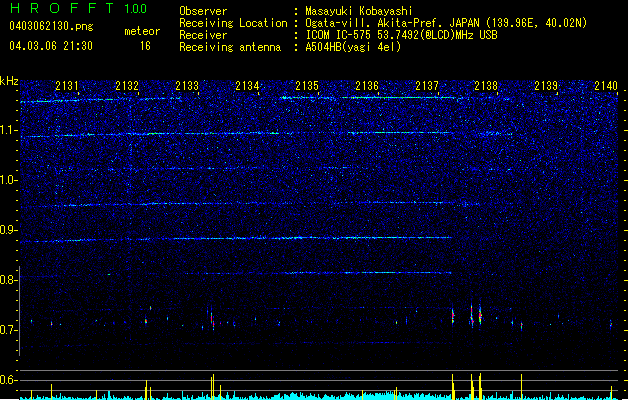Click the A504HB(yagi 4el) antenna text
The width and height of the screenshot is (629, 400).
pos(353,47)
